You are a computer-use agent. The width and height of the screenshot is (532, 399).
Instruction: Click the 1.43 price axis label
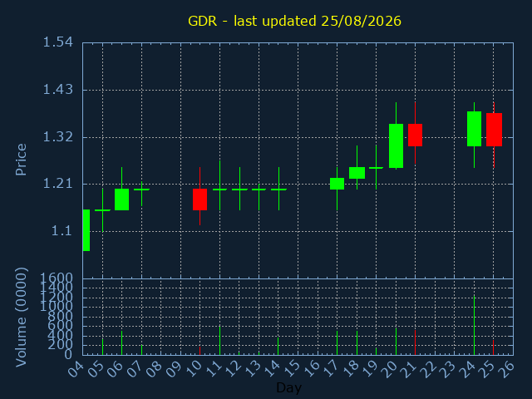pyautogui.click(x=57, y=90)
